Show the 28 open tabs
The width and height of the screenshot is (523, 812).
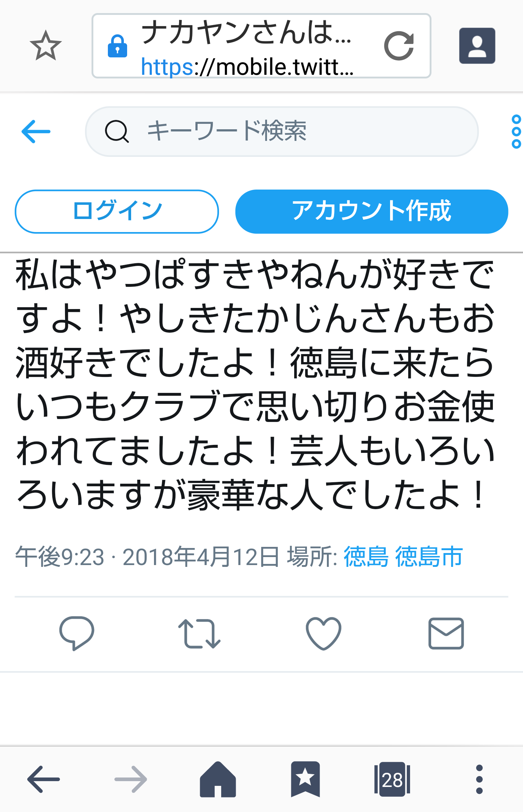(392, 779)
